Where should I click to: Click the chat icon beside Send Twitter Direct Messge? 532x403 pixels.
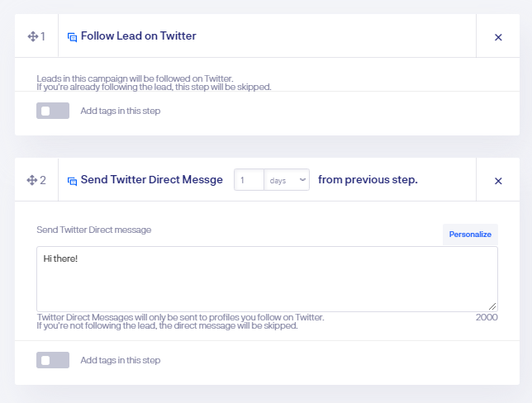pos(72,181)
